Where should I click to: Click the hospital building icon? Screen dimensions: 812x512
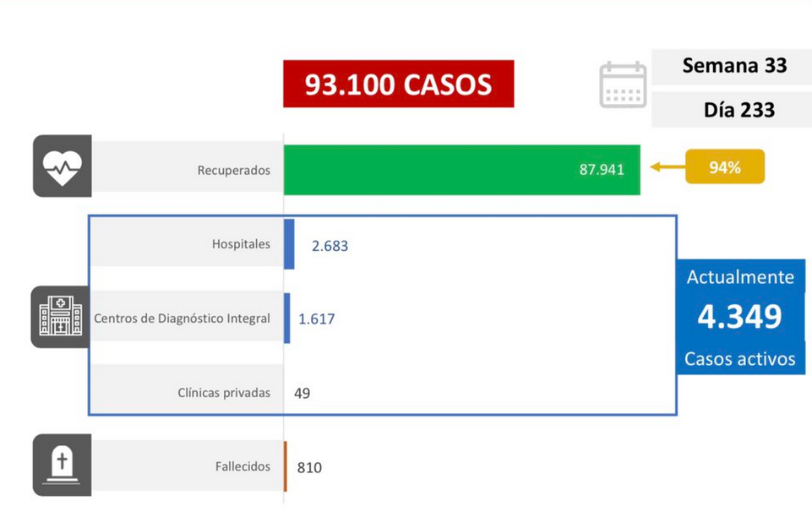[x=60, y=317]
